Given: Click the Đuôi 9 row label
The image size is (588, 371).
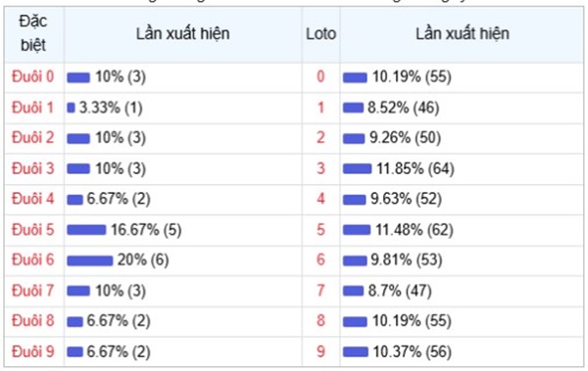Looking at the screenshot, I should (x=33, y=351).
